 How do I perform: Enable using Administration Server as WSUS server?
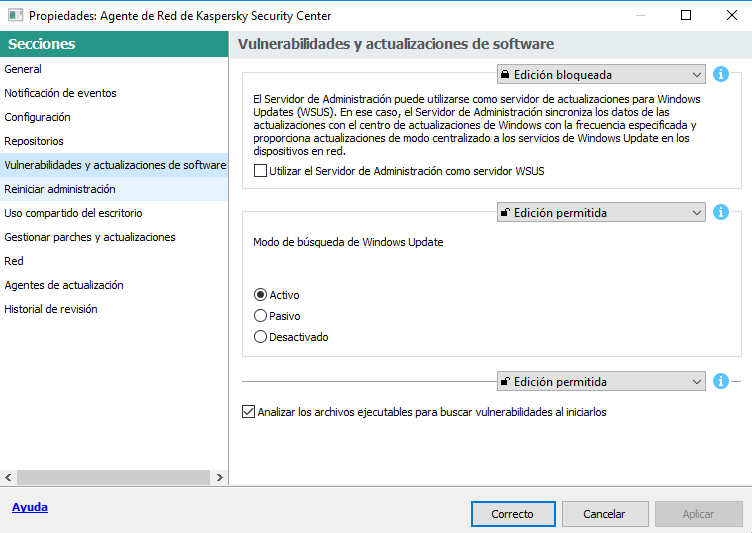tap(260, 171)
